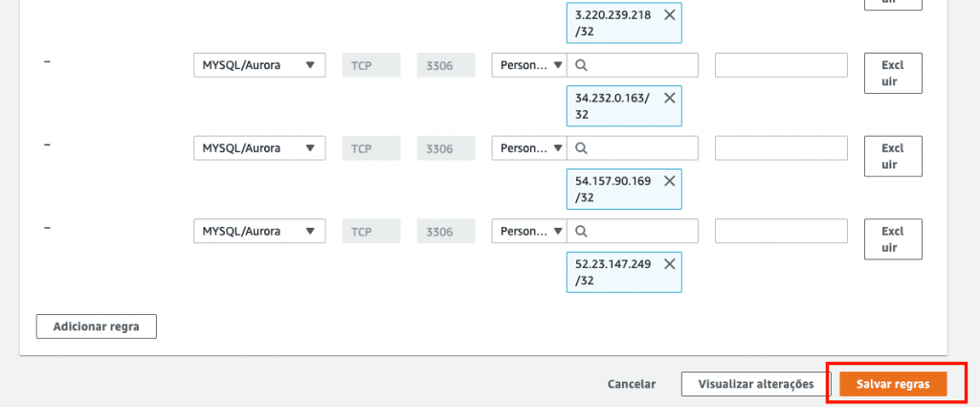Open Person... source dropdown for 34.232.0.163/32 rule
The height and width of the screenshot is (407, 980).
529,65
